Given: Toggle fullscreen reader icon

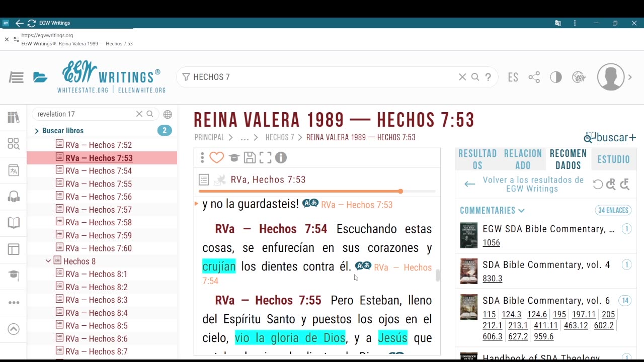Looking at the screenshot, I should click(x=265, y=158).
